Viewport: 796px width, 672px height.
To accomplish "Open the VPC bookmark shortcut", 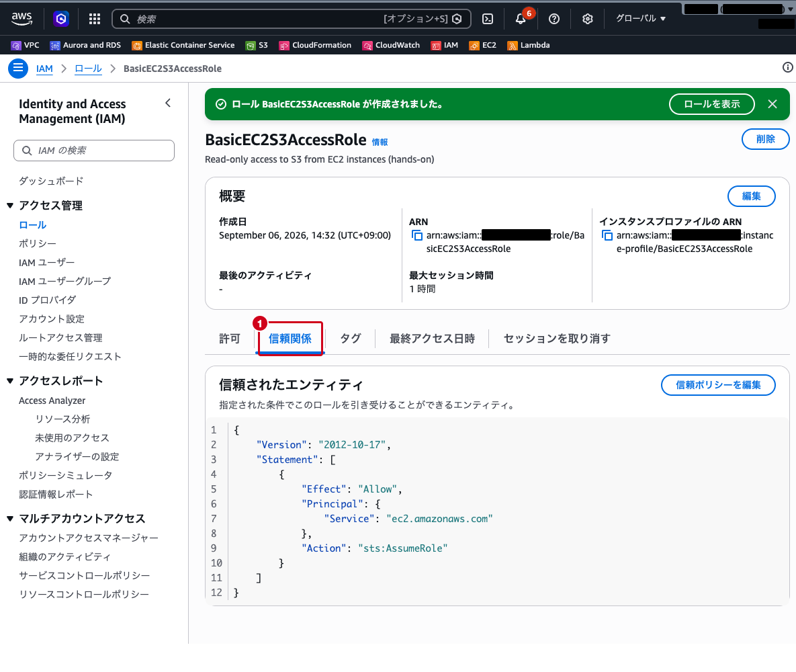I will click(x=25, y=45).
